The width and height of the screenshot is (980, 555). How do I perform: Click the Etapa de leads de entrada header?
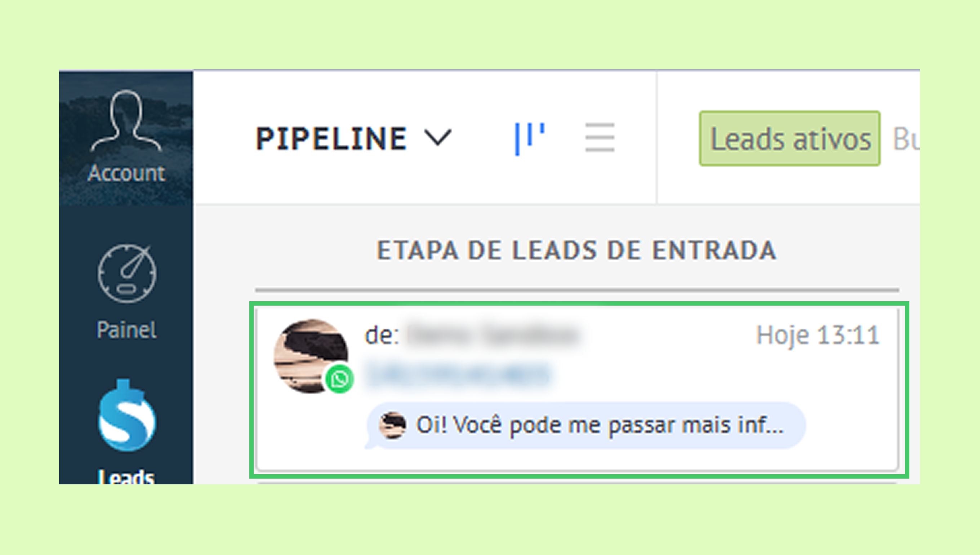576,250
